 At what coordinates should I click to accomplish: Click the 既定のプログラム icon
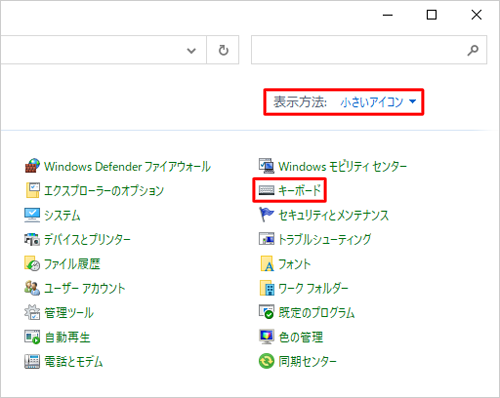267,312
